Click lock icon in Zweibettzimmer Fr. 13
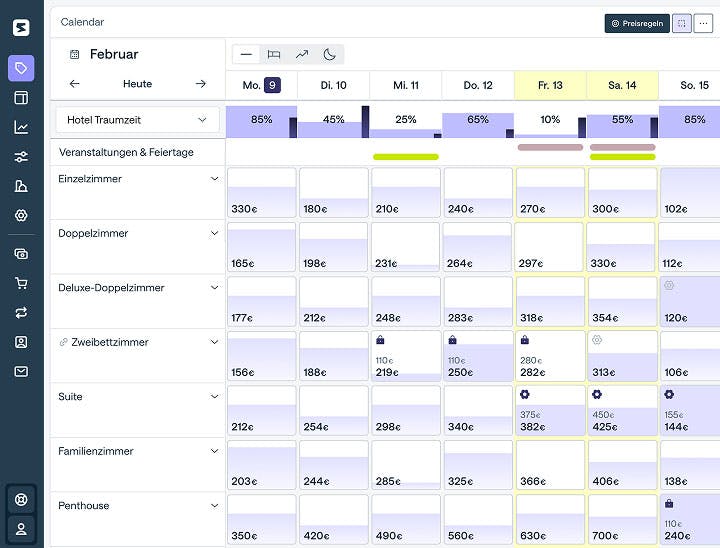 pos(525,340)
